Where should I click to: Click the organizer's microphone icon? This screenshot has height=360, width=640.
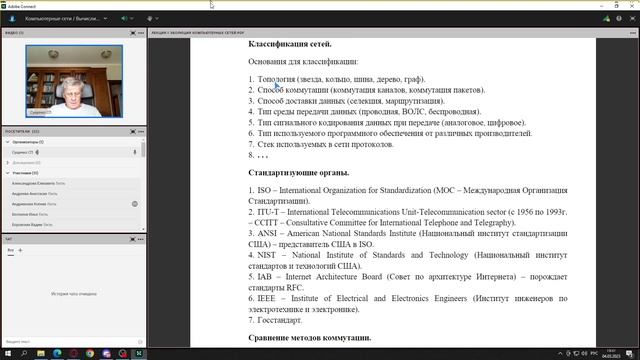click(x=135, y=152)
